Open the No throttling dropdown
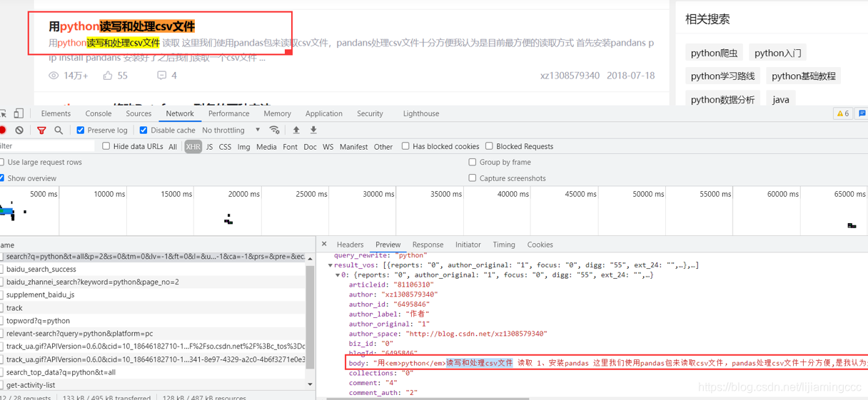 pyautogui.click(x=231, y=130)
